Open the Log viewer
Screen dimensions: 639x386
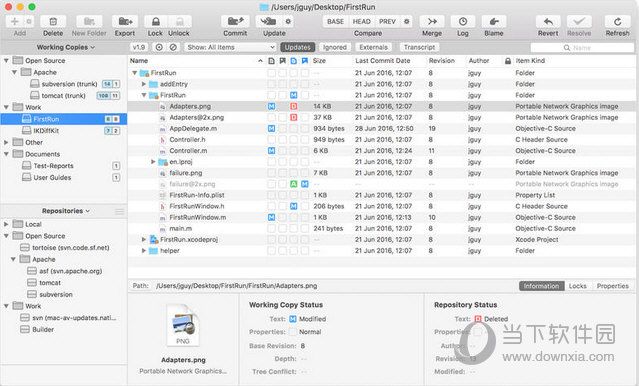(x=463, y=22)
